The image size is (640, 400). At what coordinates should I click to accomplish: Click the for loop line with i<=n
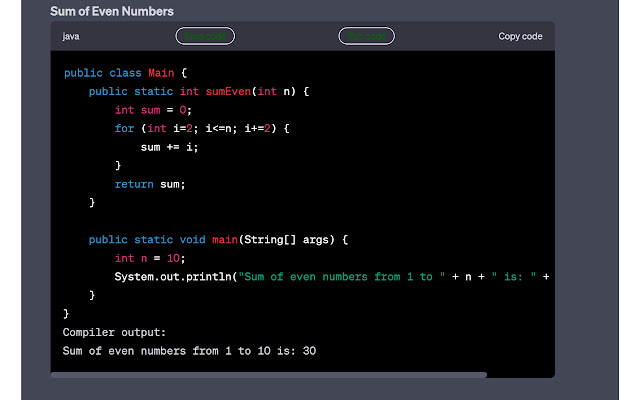202,129
